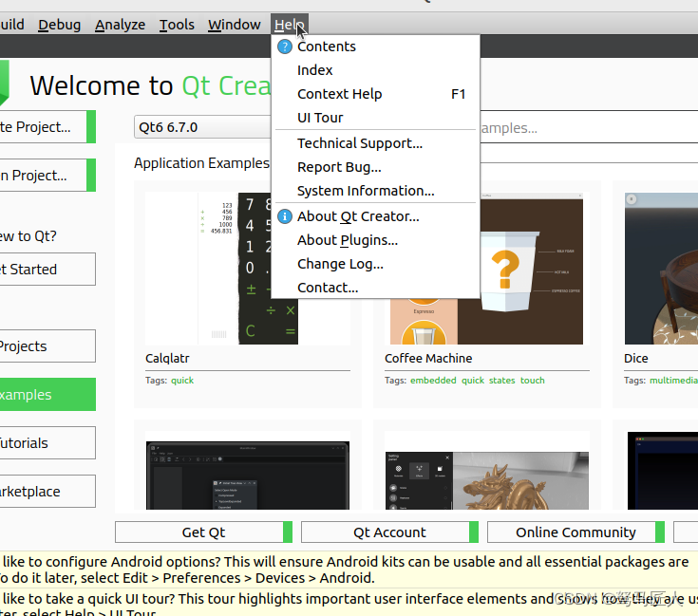The image size is (698, 616).
Task: Click the states tag under Coffee Machine
Action: [x=501, y=381]
